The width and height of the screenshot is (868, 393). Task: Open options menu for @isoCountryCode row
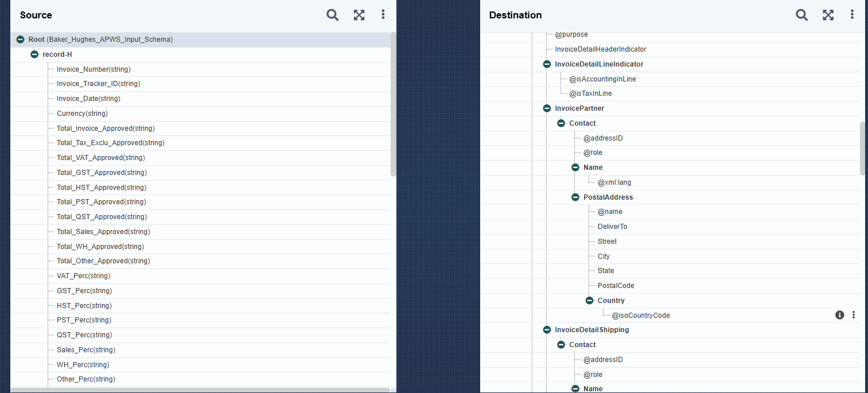(x=854, y=315)
